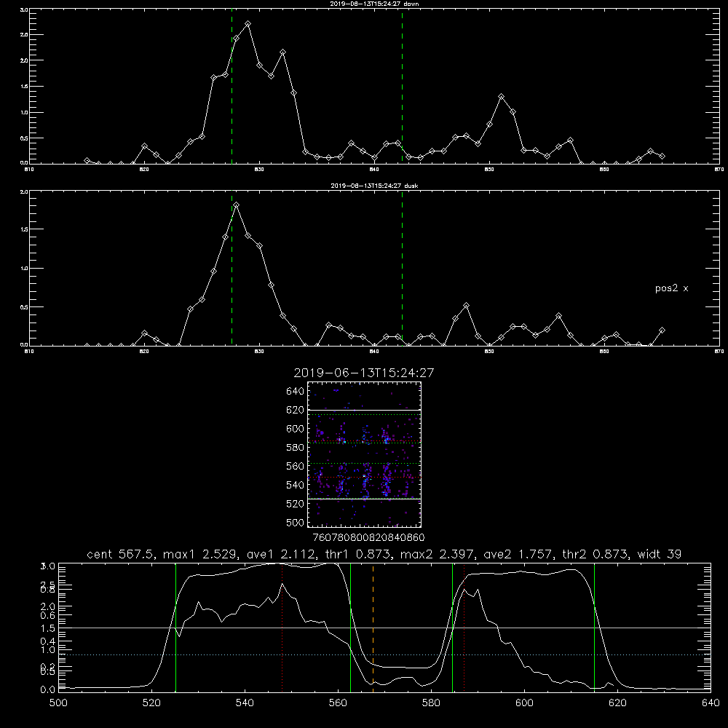728x728 pixels.
Task: Click the orange dashed center line in bottom plot
Action: tap(373, 627)
